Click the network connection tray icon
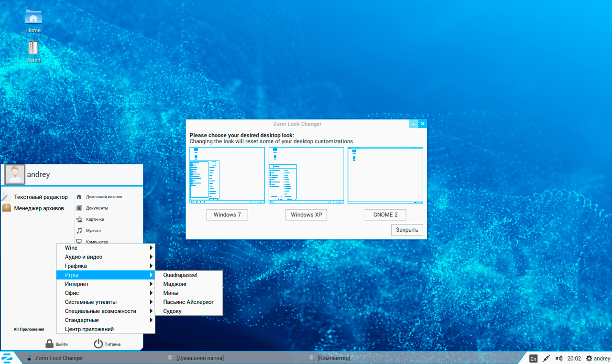 click(x=546, y=358)
